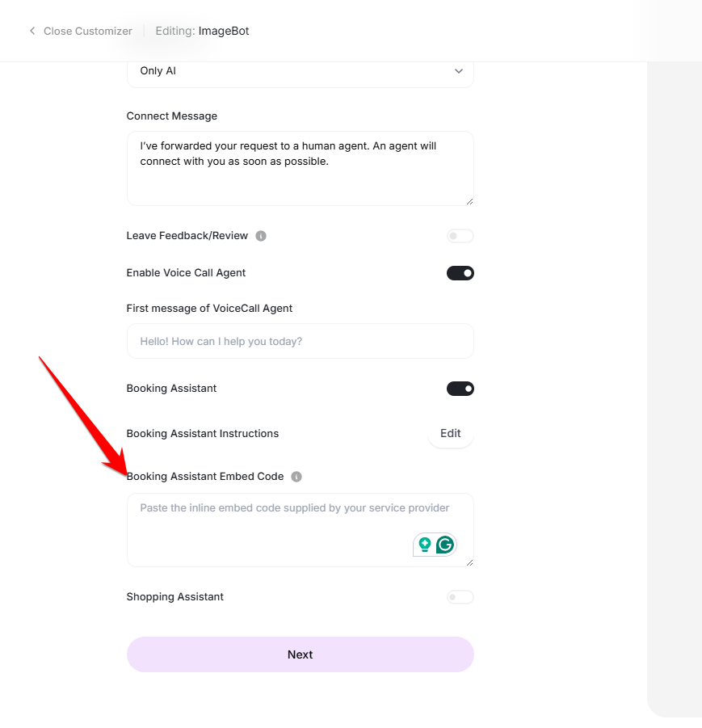Image resolution: width=702 pixels, height=728 pixels.
Task: Click the Grammarly lightbulb suggestion icon
Action: 424,545
